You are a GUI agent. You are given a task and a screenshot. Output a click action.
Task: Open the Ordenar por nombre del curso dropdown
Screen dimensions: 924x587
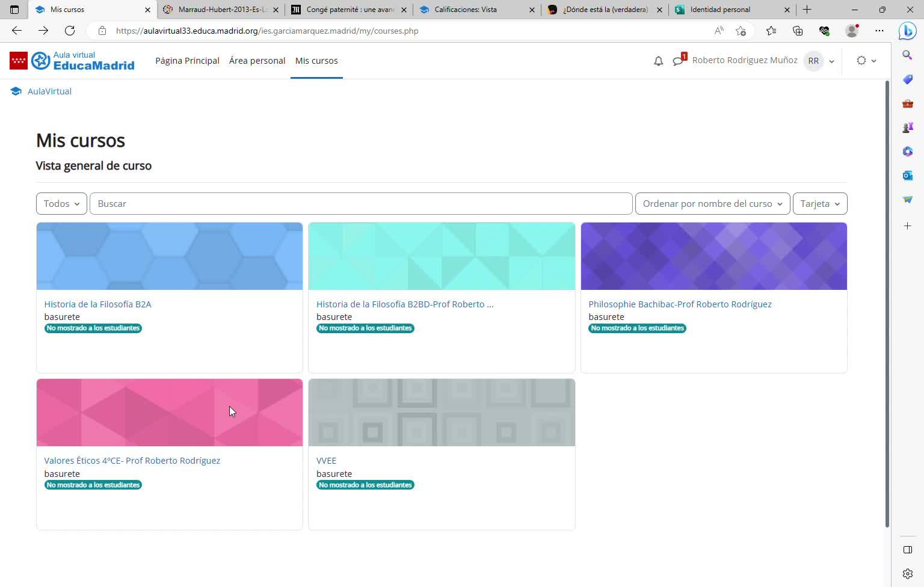(712, 204)
